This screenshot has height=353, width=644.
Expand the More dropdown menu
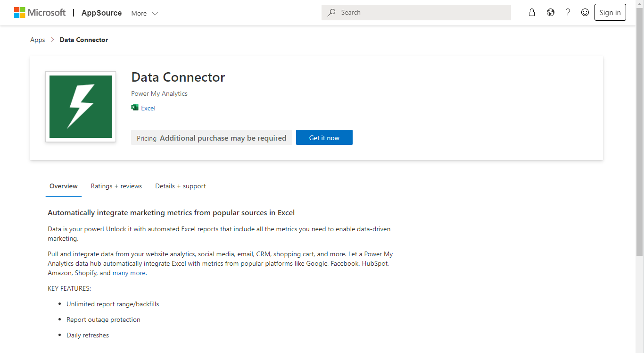click(145, 13)
